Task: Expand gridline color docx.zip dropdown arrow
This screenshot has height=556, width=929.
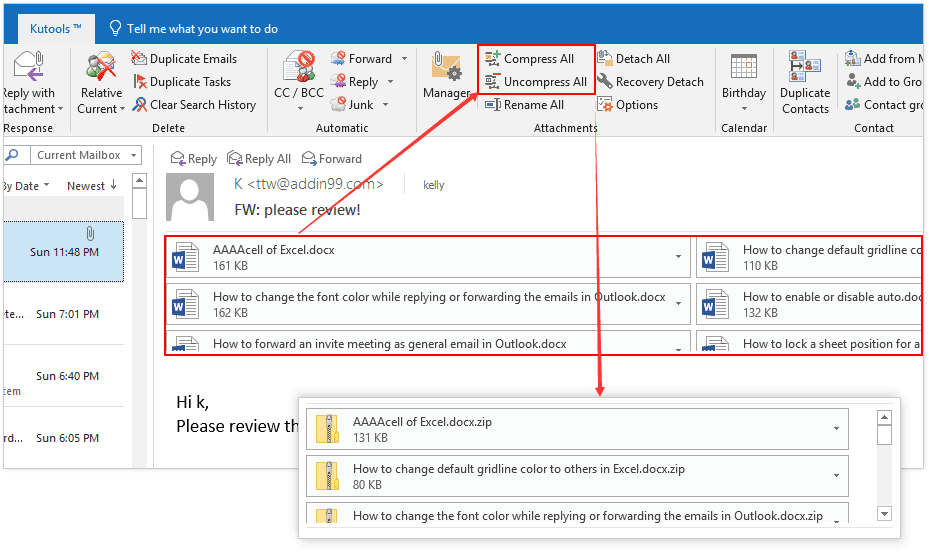Action: 837,475
